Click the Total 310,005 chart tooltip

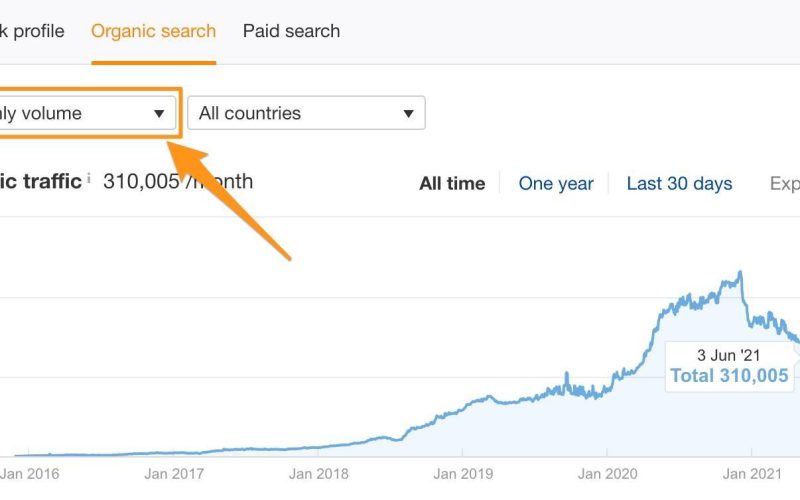(730, 366)
